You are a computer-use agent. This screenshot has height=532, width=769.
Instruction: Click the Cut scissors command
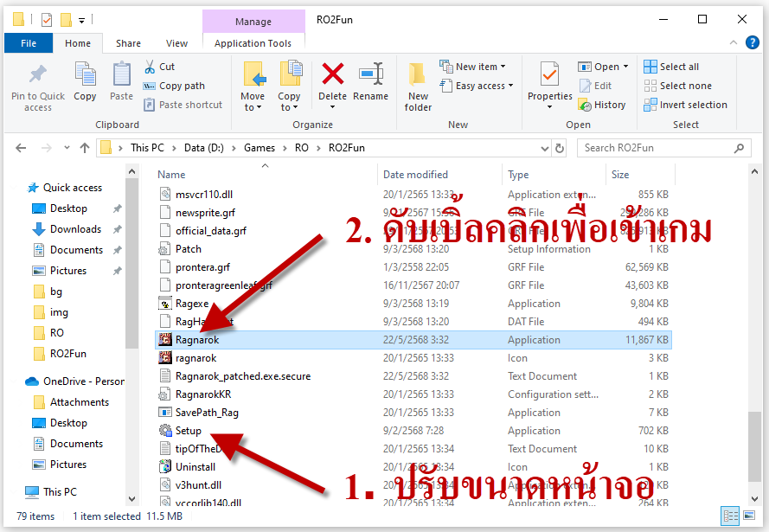coord(159,67)
